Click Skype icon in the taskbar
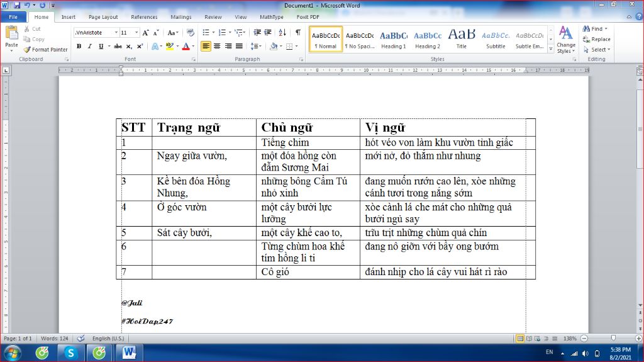Viewport: 644px width, 362px height. tap(70, 353)
